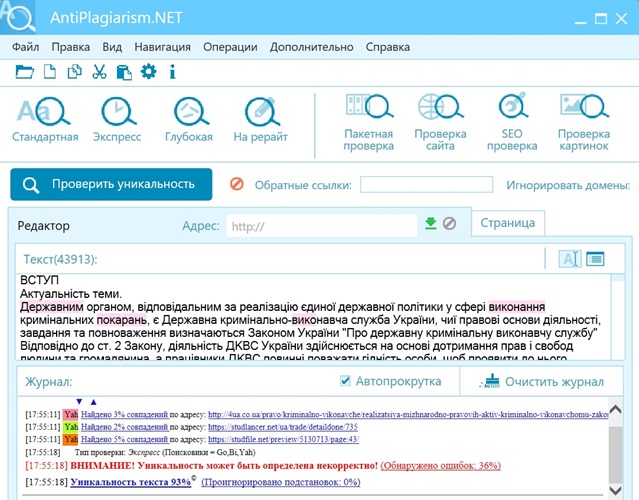Open the studlancer.net match link
Screen dimensions: 639x500
[x=283, y=427]
